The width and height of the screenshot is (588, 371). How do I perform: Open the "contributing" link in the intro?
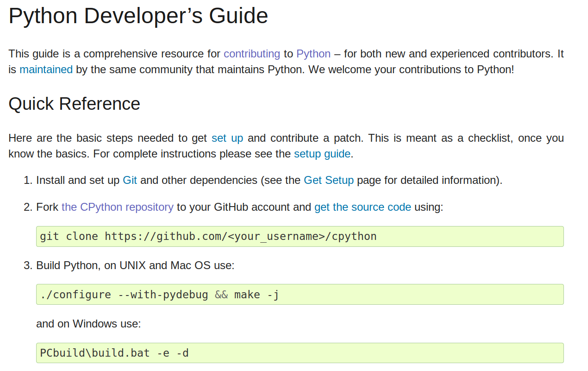pos(251,54)
